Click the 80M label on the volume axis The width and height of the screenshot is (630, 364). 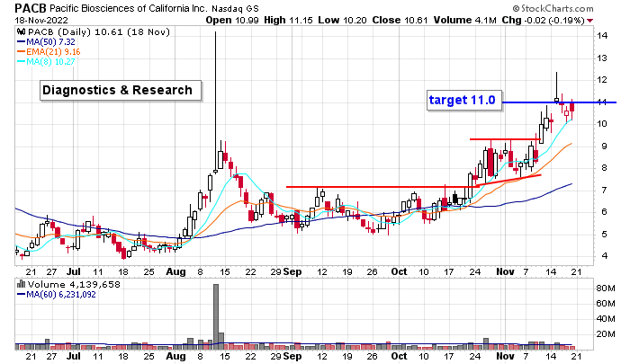click(x=606, y=289)
